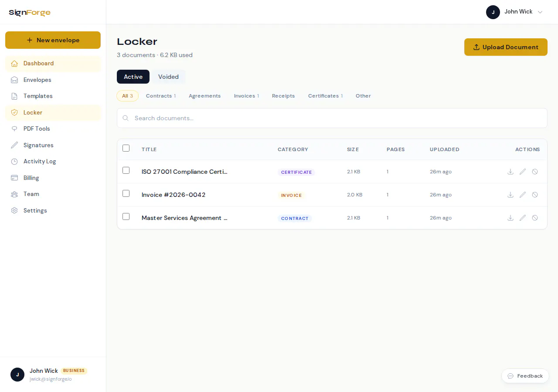Check the Invoice #2026-0042 row checkbox

[x=126, y=193]
